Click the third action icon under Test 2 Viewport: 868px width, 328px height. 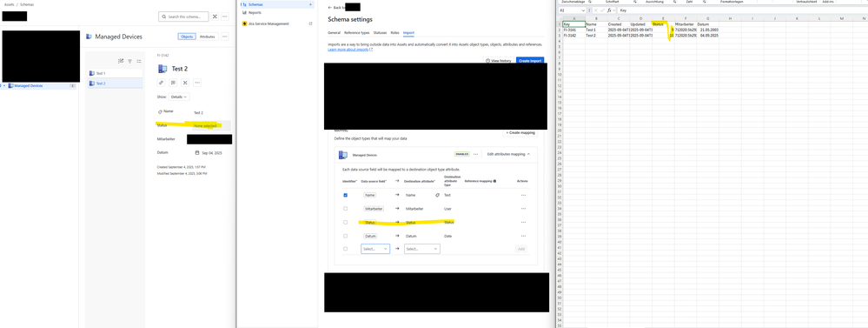(x=185, y=83)
